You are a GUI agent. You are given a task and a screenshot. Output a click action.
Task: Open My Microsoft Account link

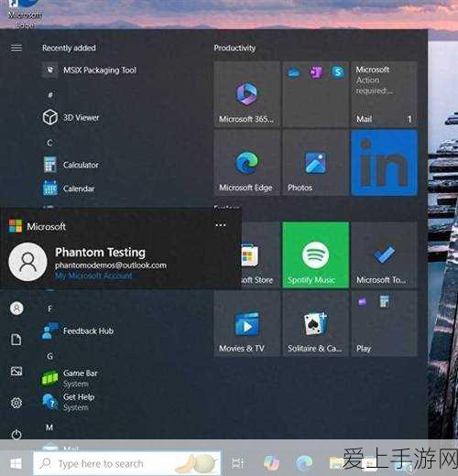point(93,276)
